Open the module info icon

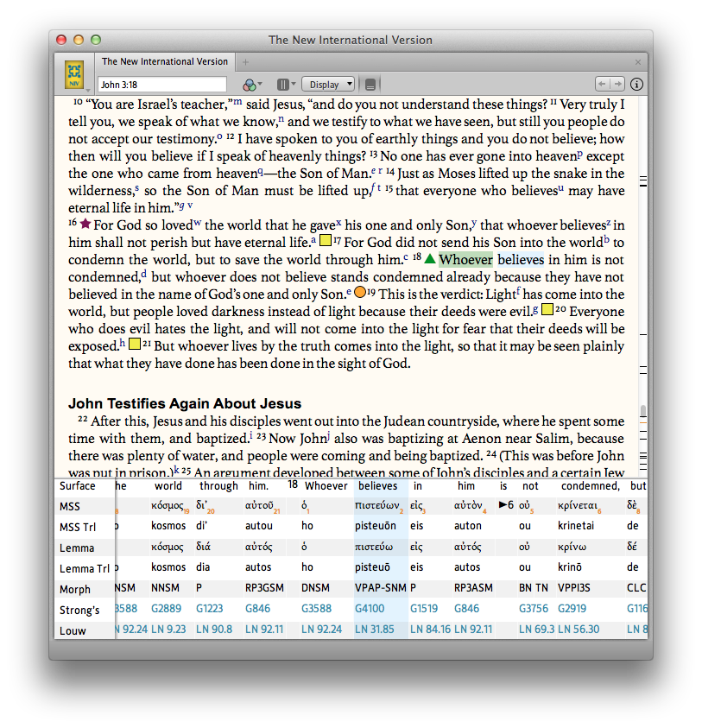pos(636,84)
